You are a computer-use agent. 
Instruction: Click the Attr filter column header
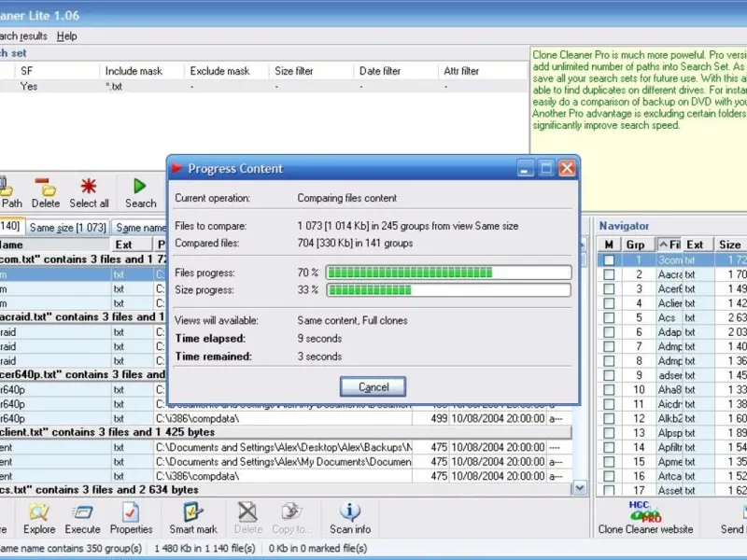pyautogui.click(x=482, y=71)
